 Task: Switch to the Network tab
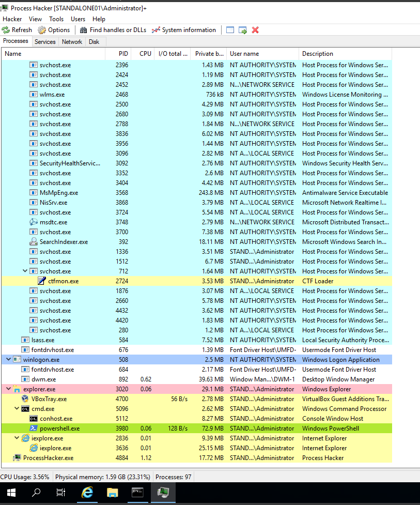coord(72,41)
